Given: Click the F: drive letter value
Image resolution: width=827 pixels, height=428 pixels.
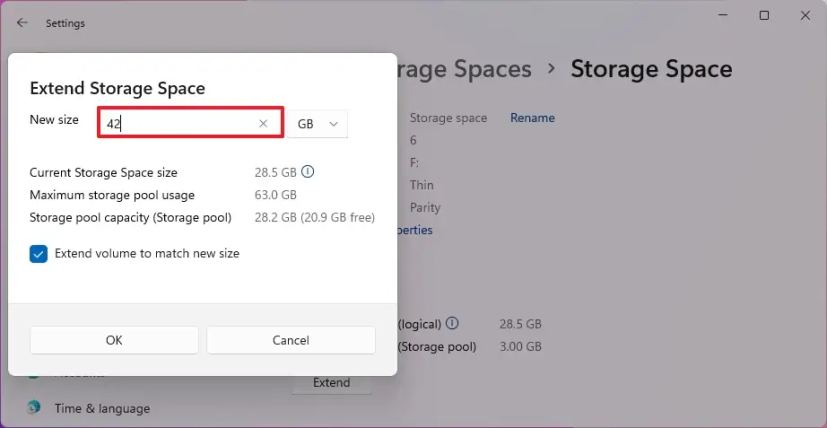Looking at the screenshot, I should [x=414, y=163].
